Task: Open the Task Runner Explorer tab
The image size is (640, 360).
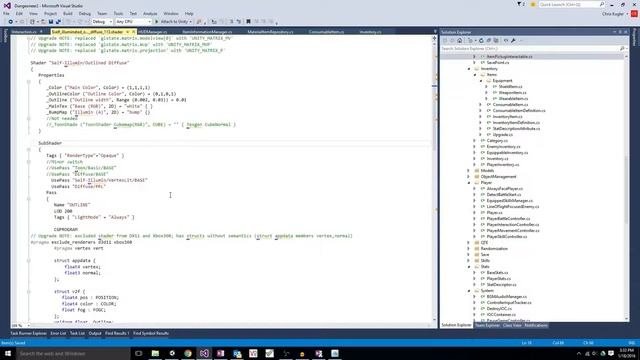Action: 29,333
